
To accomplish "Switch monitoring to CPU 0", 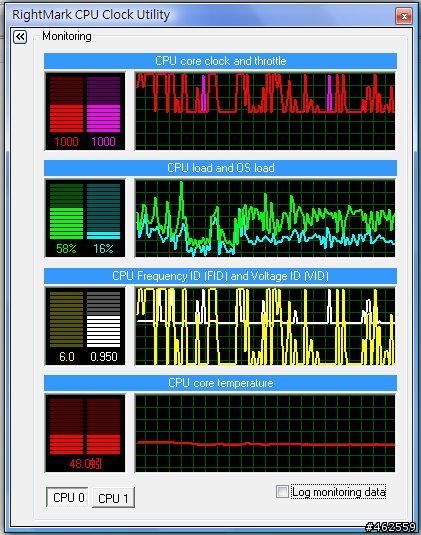I will [67, 497].
